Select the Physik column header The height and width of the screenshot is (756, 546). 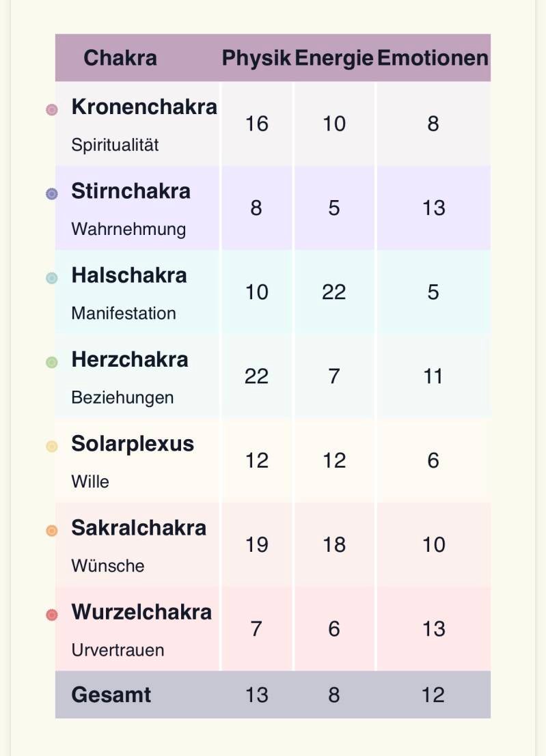(256, 58)
